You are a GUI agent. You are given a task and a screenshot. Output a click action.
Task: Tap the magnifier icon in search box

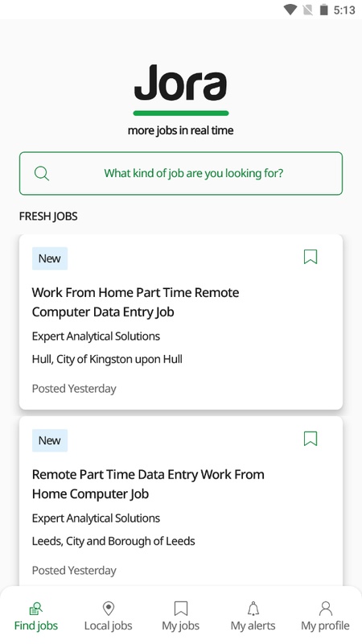click(x=42, y=173)
